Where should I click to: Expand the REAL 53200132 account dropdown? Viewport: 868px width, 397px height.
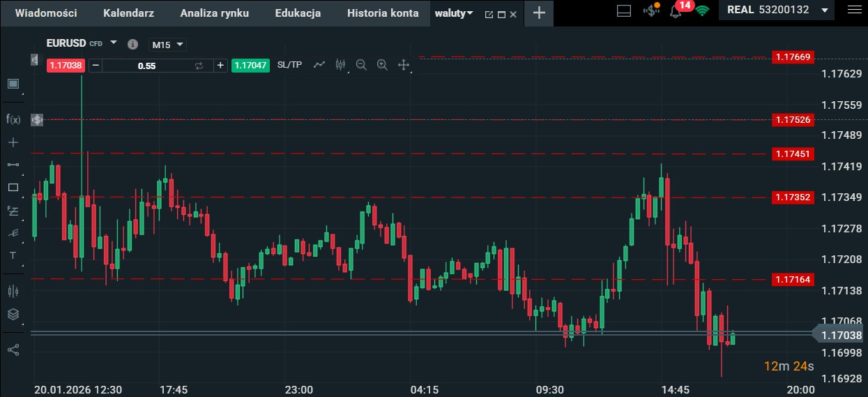coord(825,10)
